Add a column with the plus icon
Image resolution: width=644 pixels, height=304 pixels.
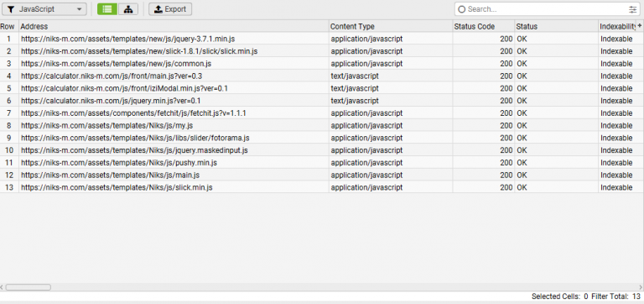point(640,25)
